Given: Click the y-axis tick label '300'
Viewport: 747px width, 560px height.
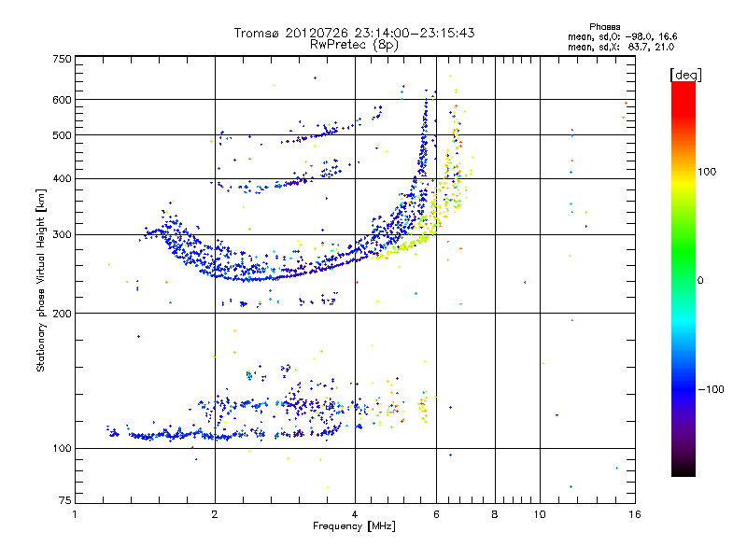Looking at the screenshot, I should (x=62, y=234).
